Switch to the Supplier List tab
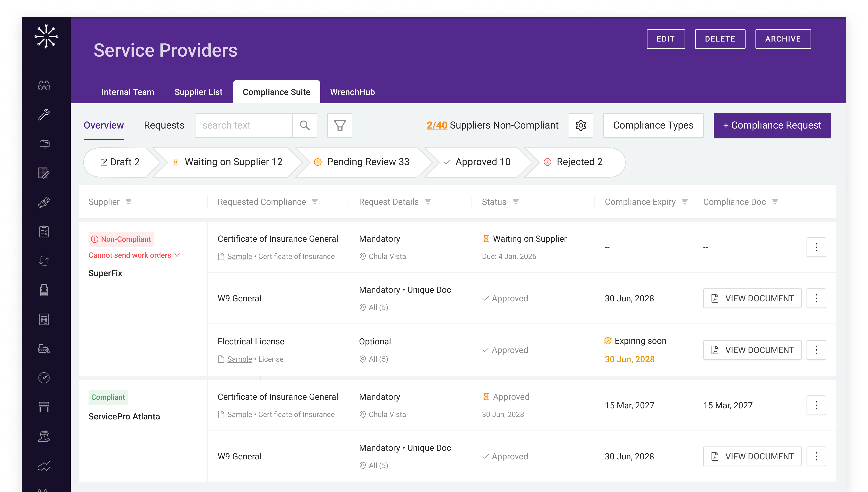Screen dimensions: 868x492 pyautogui.click(x=198, y=92)
